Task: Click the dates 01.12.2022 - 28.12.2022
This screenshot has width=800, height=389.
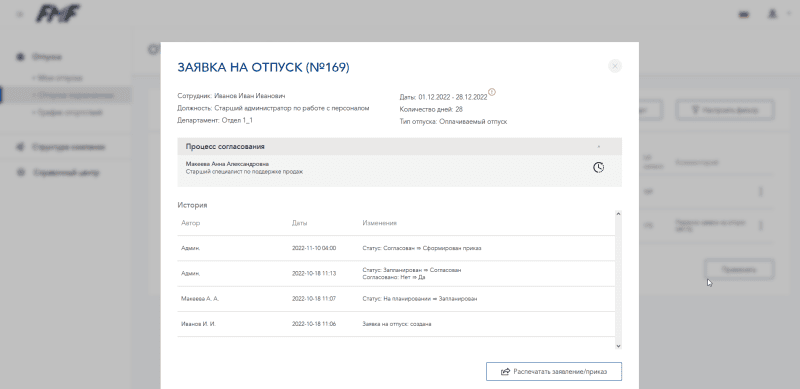Action: point(453,97)
